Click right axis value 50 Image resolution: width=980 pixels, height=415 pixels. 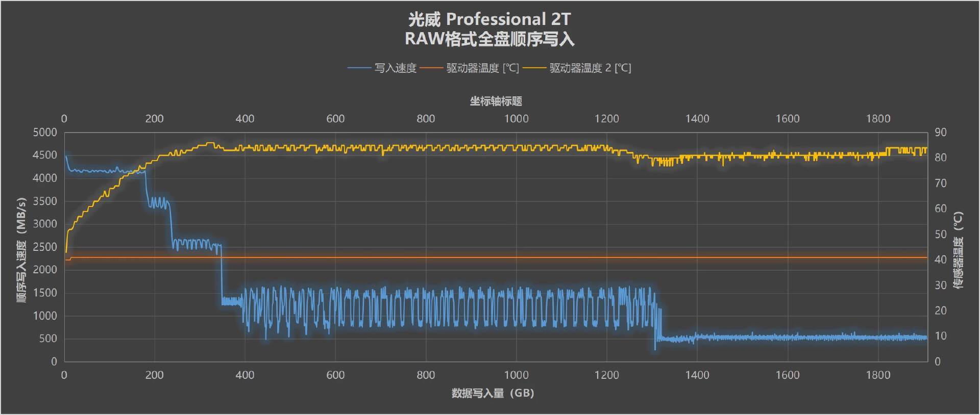pos(941,235)
